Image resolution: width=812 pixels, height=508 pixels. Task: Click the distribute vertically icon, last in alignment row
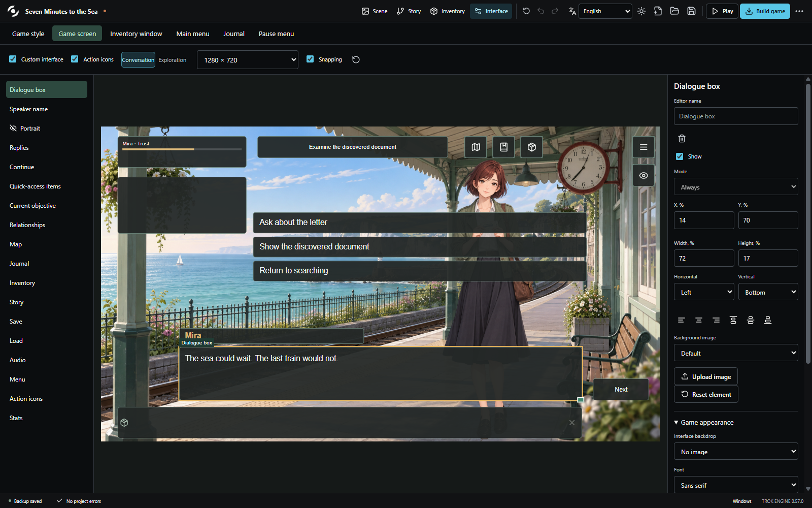(x=768, y=320)
